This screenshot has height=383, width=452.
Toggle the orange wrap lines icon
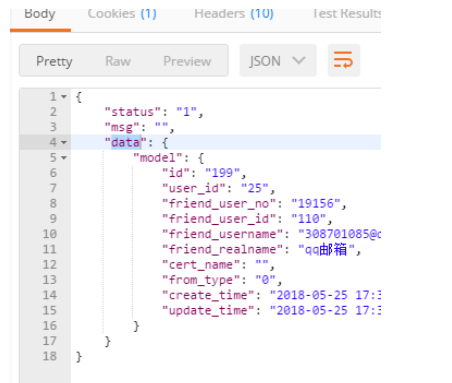[344, 60]
